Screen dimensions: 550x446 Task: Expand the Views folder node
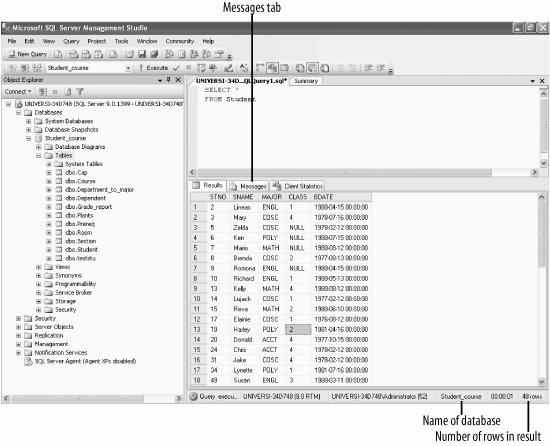click(x=39, y=267)
